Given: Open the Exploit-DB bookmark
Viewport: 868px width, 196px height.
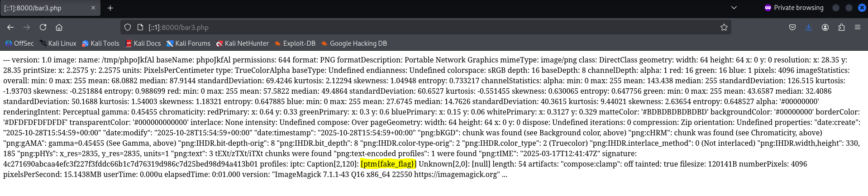Looking at the screenshot, I should [295, 43].
